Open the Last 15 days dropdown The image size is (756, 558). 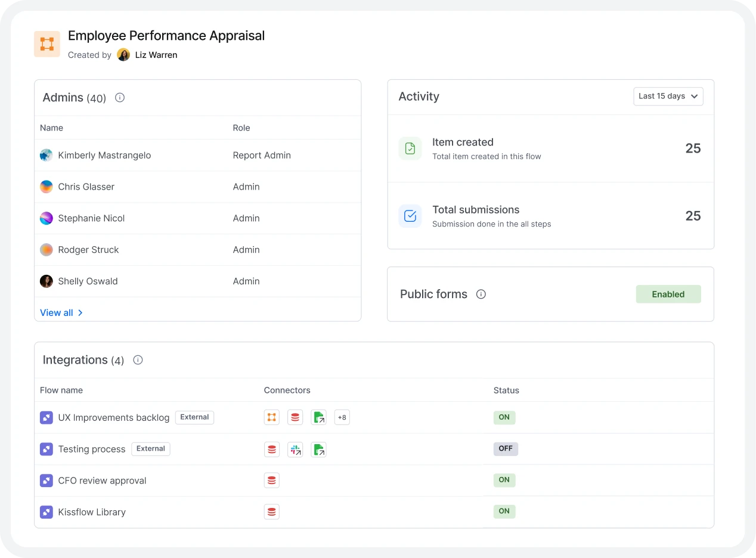tap(668, 96)
